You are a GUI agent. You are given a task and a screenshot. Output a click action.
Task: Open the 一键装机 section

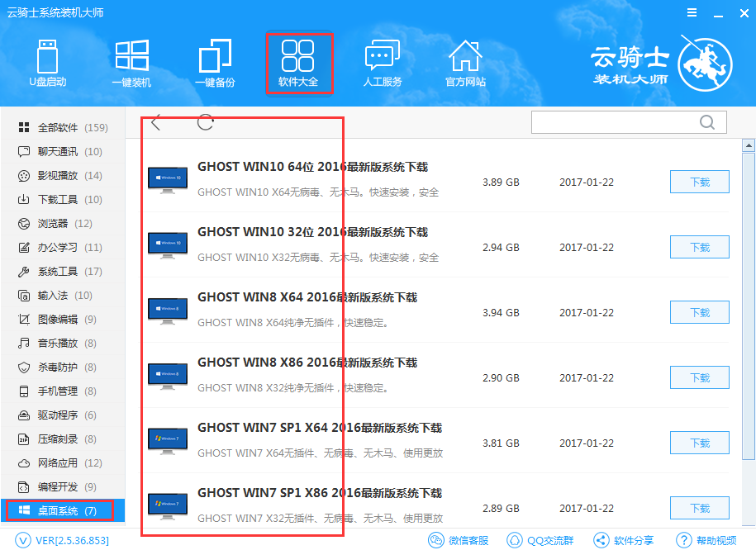(x=131, y=64)
